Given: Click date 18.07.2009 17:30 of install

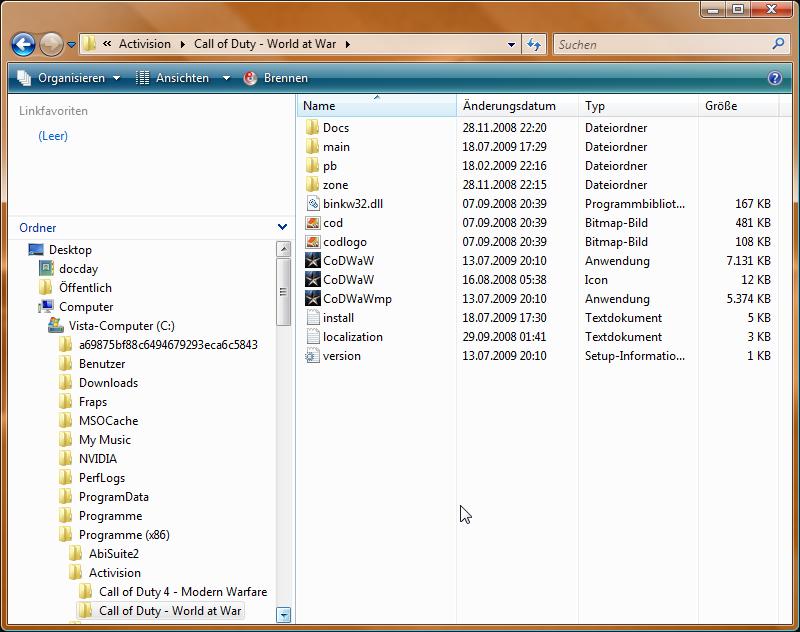Looking at the screenshot, I should click(x=504, y=318).
